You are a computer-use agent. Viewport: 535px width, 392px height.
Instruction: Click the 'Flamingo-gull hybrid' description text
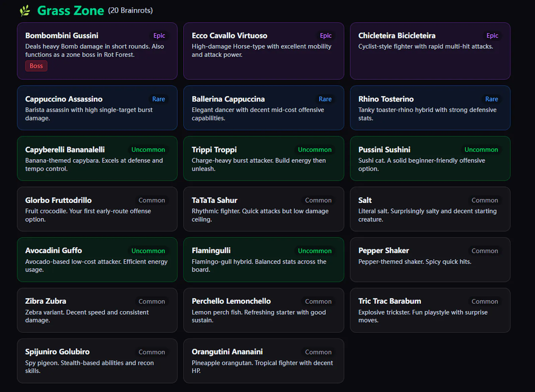[x=259, y=266]
